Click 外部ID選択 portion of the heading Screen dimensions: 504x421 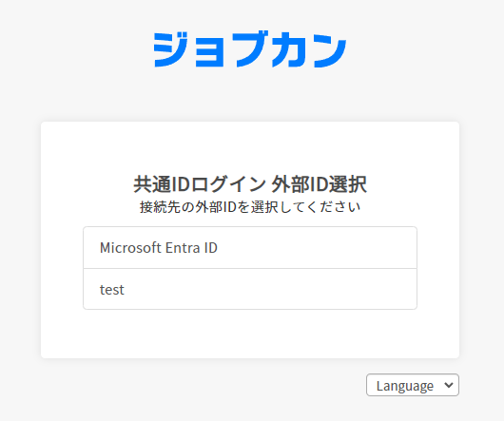coord(319,184)
